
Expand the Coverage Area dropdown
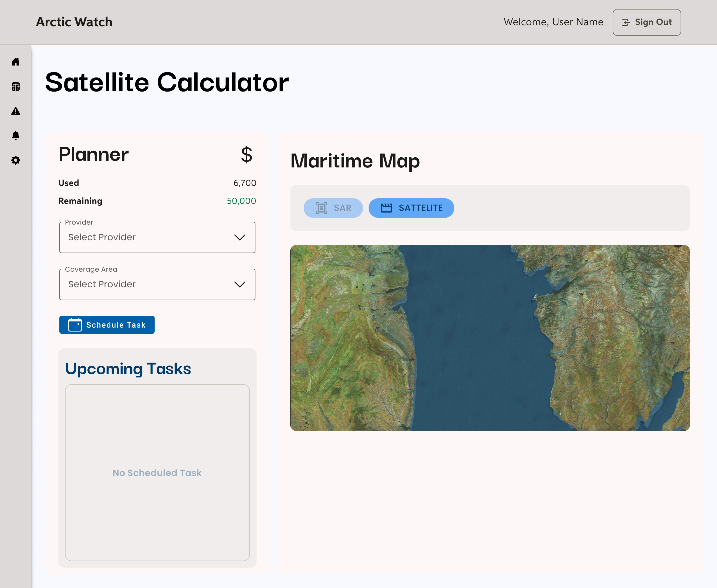pos(149,284)
